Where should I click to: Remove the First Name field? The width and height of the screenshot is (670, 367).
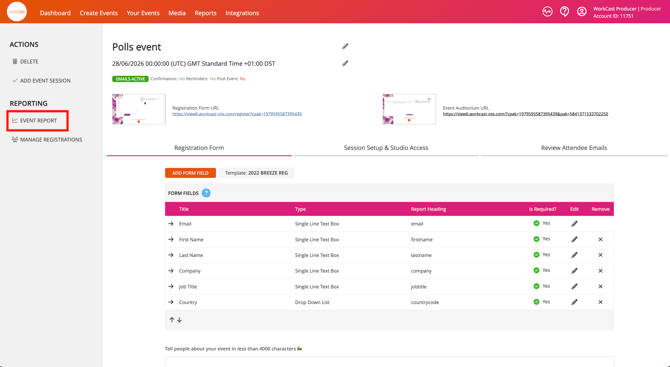click(600, 239)
